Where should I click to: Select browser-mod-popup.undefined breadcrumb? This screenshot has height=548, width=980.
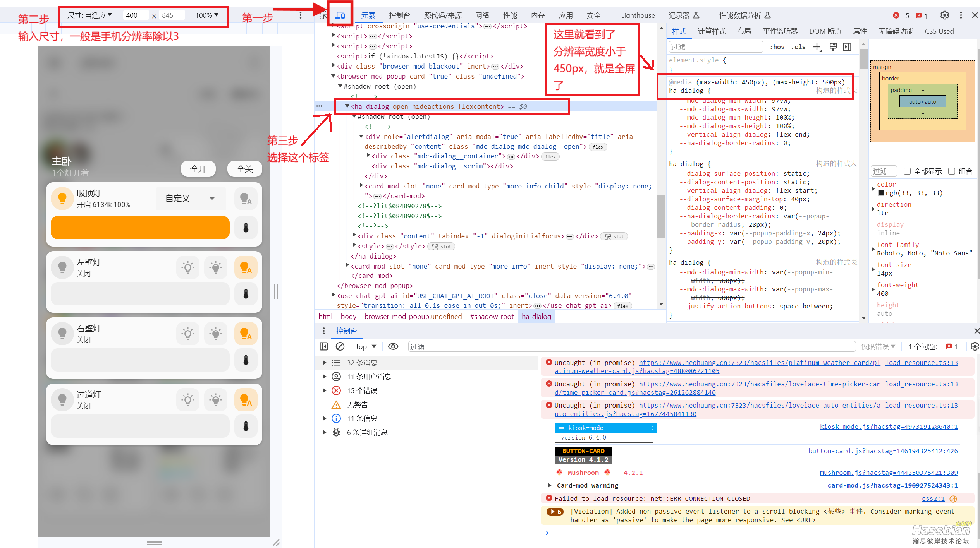point(413,316)
